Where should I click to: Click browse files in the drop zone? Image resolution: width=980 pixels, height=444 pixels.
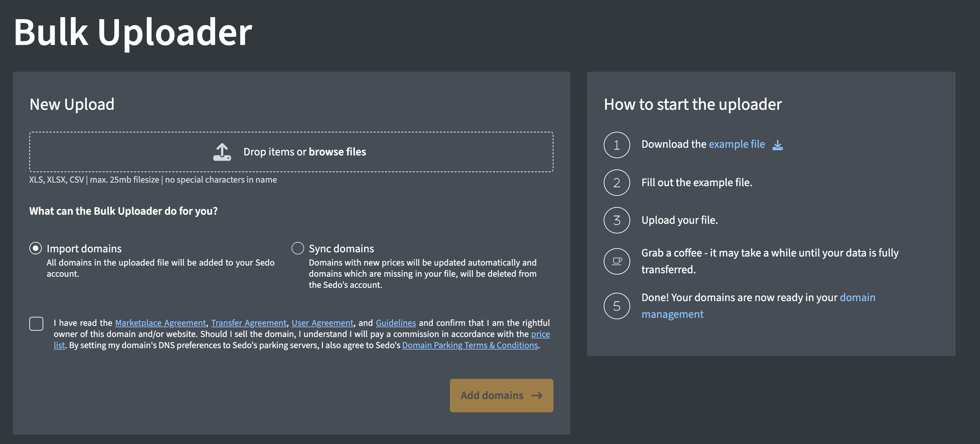tap(337, 152)
